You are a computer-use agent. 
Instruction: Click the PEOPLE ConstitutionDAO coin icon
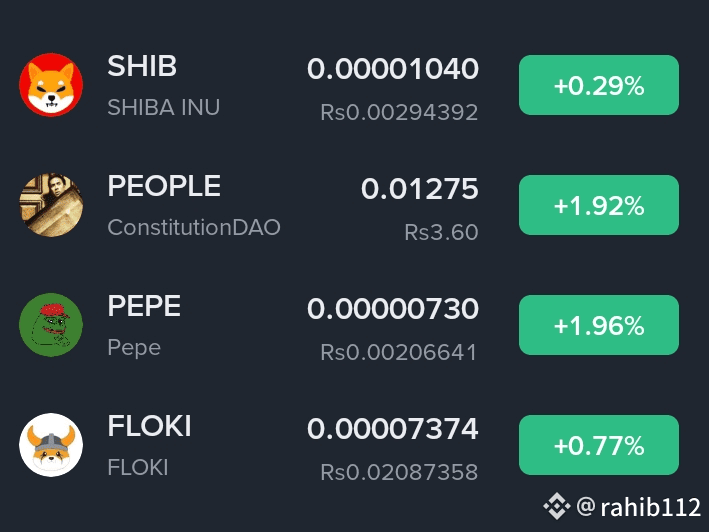click(51, 205)
